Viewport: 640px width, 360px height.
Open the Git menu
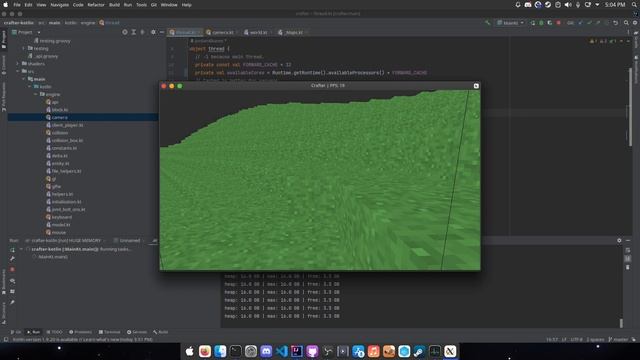point(154,5)
